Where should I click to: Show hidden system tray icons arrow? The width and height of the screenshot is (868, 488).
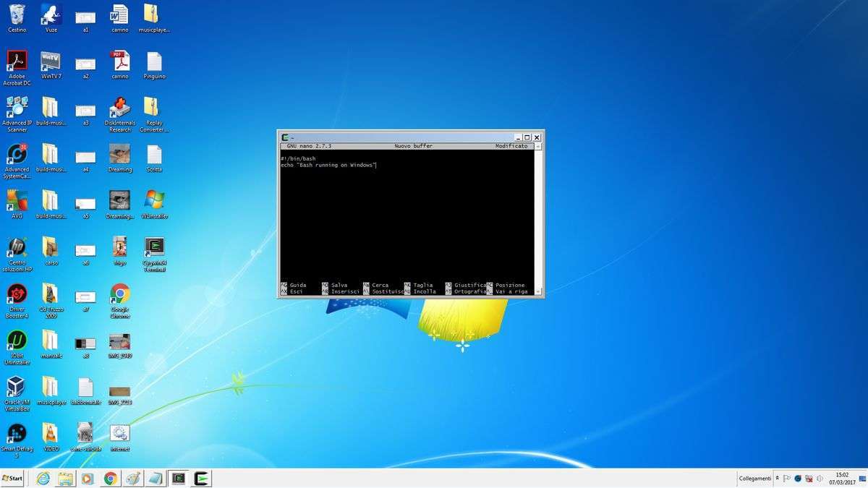coord(778,478)
